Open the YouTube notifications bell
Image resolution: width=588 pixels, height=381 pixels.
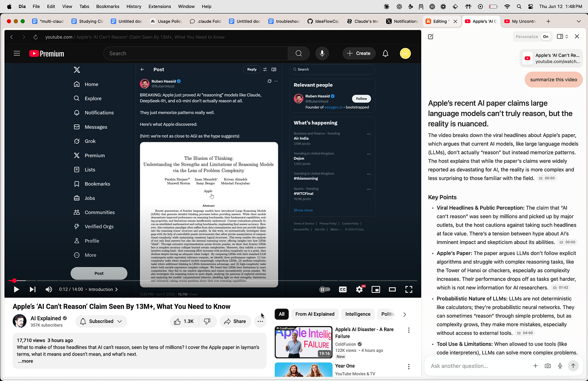[x=385, y=53]
